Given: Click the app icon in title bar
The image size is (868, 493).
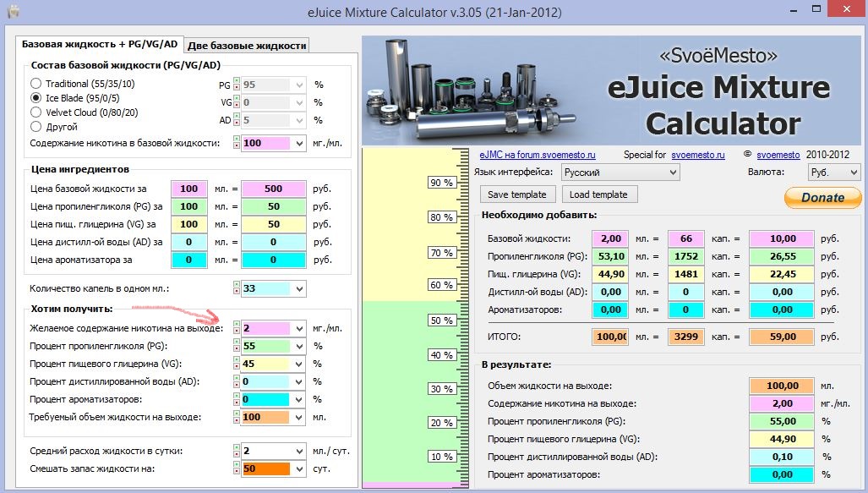Looking at the screenshot, I should [14, 13].
